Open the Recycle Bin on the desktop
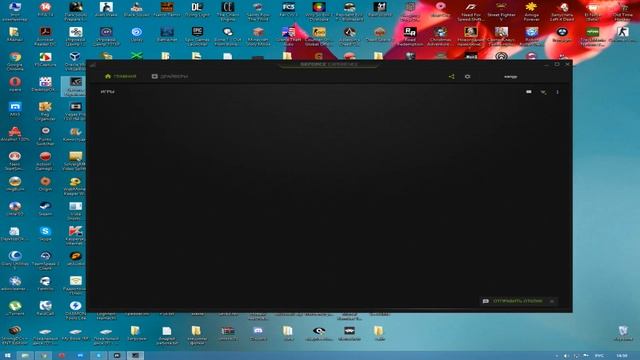640x360 pixels. point(623,333)
